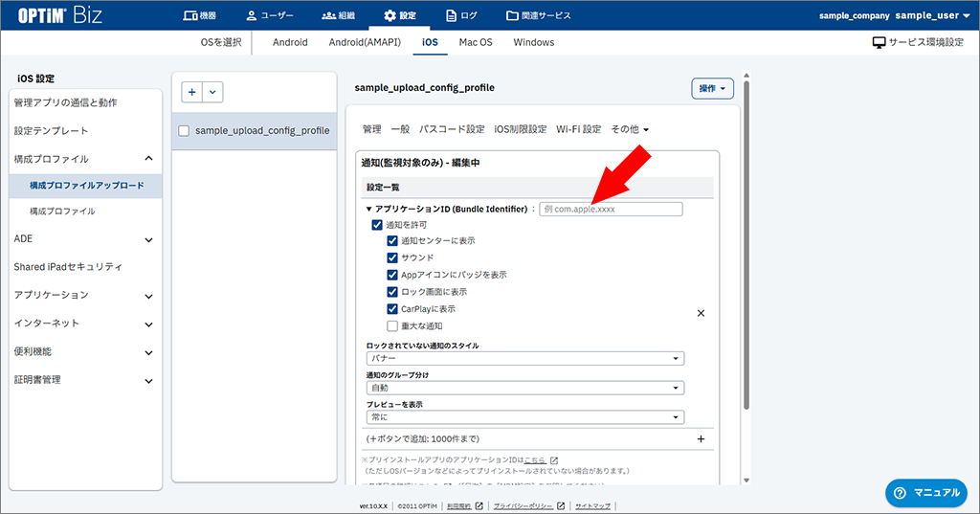Open the 利用規約 terms link
This screenshot has width=980, height=514.
[x=459, y=506]
